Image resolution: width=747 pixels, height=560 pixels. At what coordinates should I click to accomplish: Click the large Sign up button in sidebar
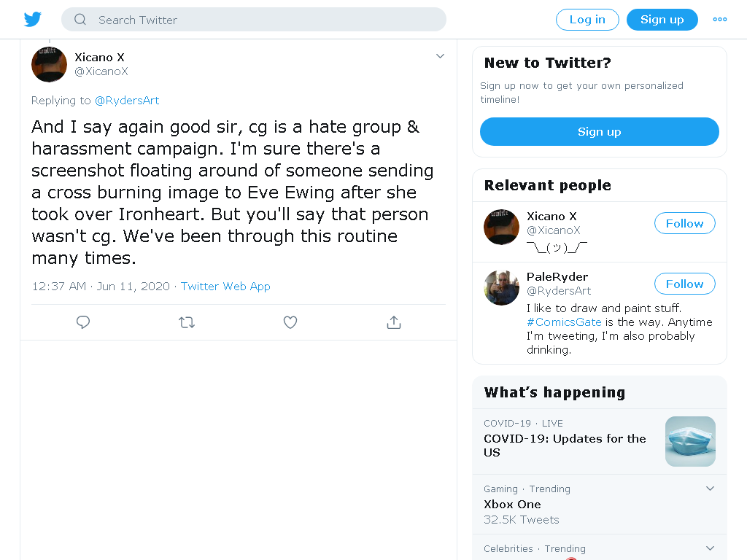pos(600,131)
